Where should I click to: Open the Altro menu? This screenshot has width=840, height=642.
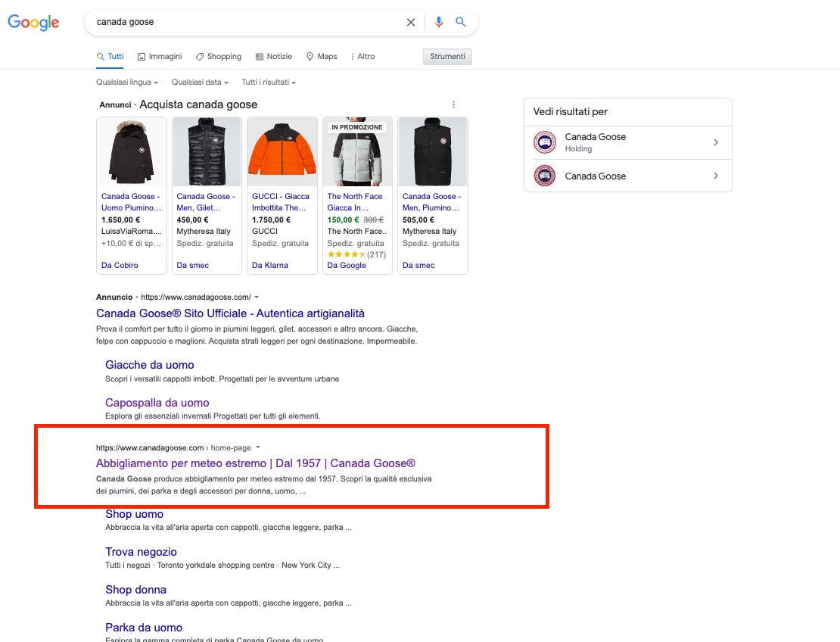click(362, 56)
